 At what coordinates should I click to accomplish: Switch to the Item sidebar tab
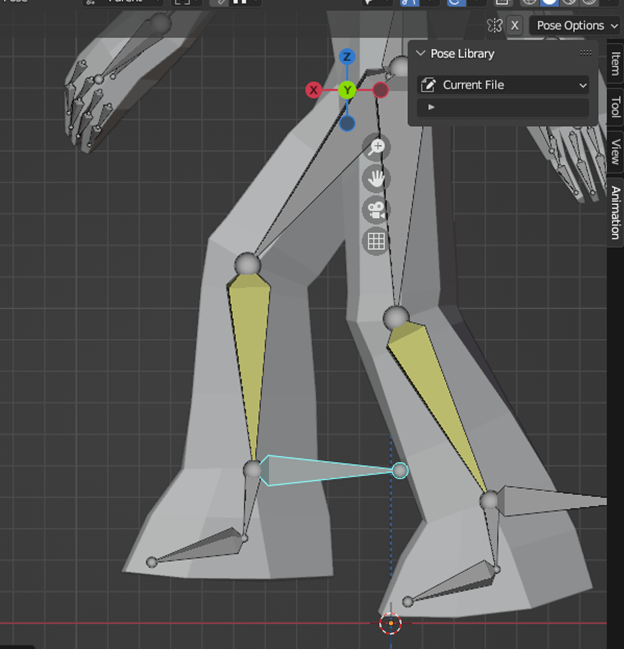tap(616, 63)
